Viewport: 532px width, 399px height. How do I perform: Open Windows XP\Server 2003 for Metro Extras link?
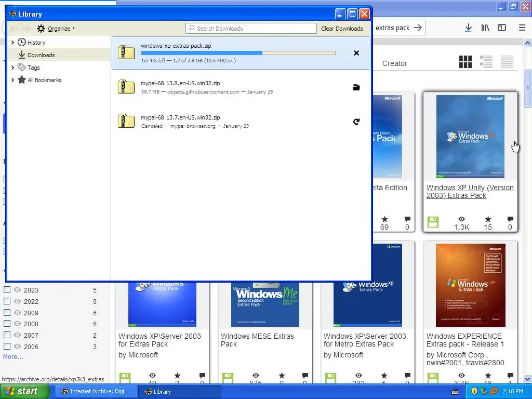pos(365,340)
